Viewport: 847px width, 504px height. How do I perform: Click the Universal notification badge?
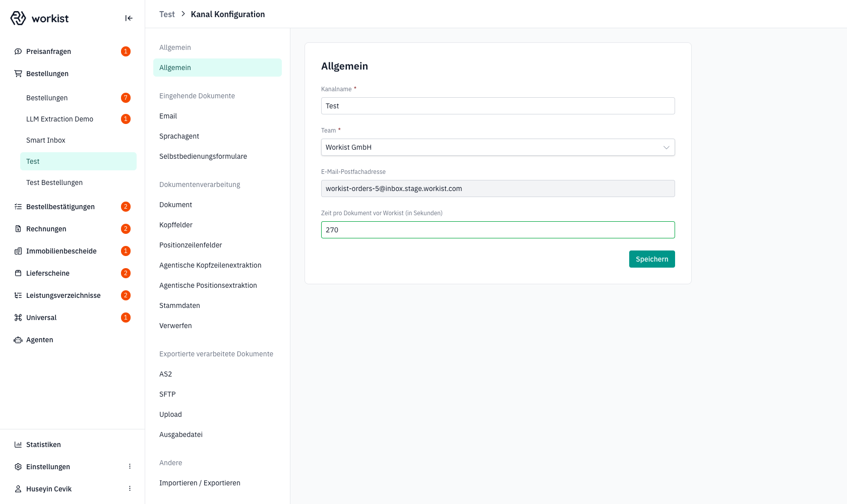click(x=126, y=318)
